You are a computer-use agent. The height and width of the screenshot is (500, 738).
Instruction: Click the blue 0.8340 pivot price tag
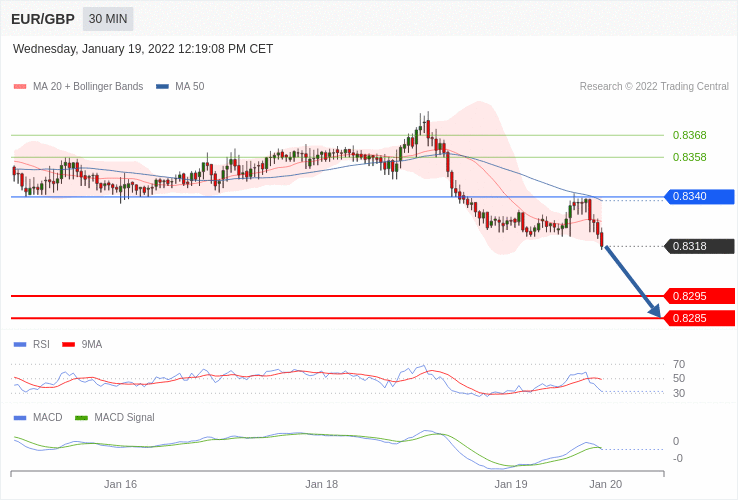coord(699,196)
